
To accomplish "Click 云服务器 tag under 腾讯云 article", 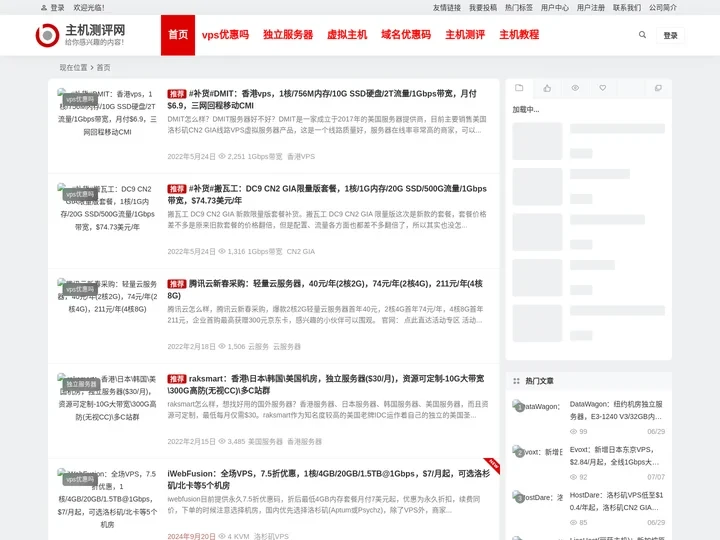I will pyautogui.click(x=287, y=347).
